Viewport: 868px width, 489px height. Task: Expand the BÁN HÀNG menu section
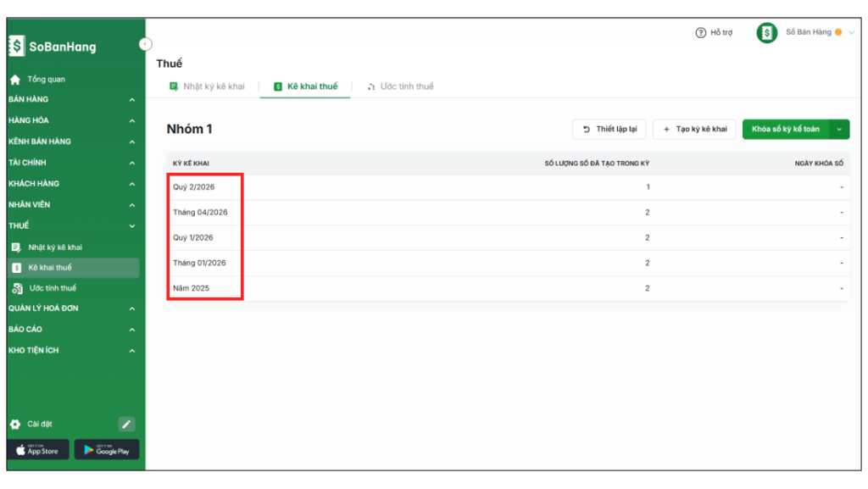click(131, 100)
